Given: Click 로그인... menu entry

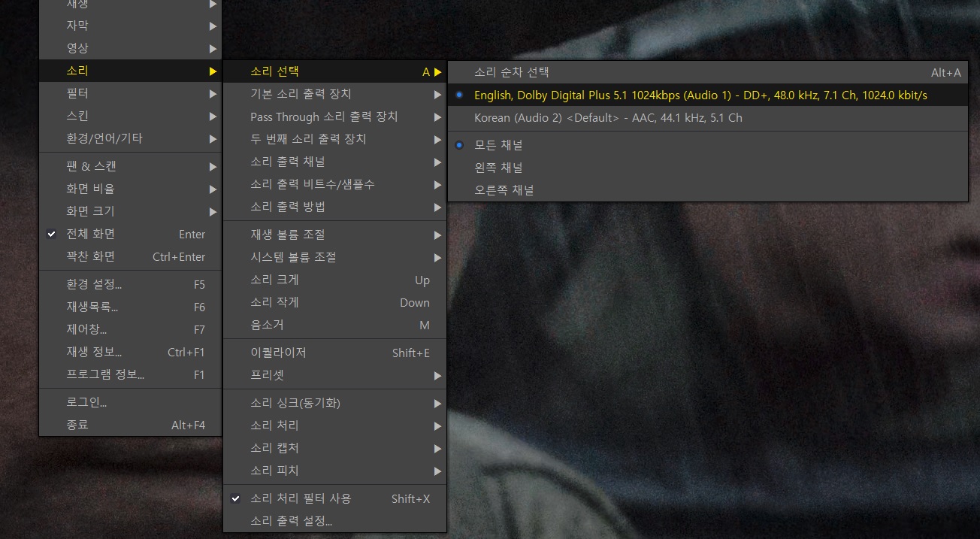Looking at the screenshot, I should tap(86, 402).
